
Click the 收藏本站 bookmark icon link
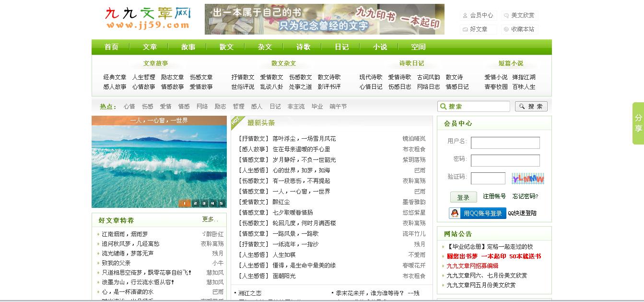tap(518, 29)
